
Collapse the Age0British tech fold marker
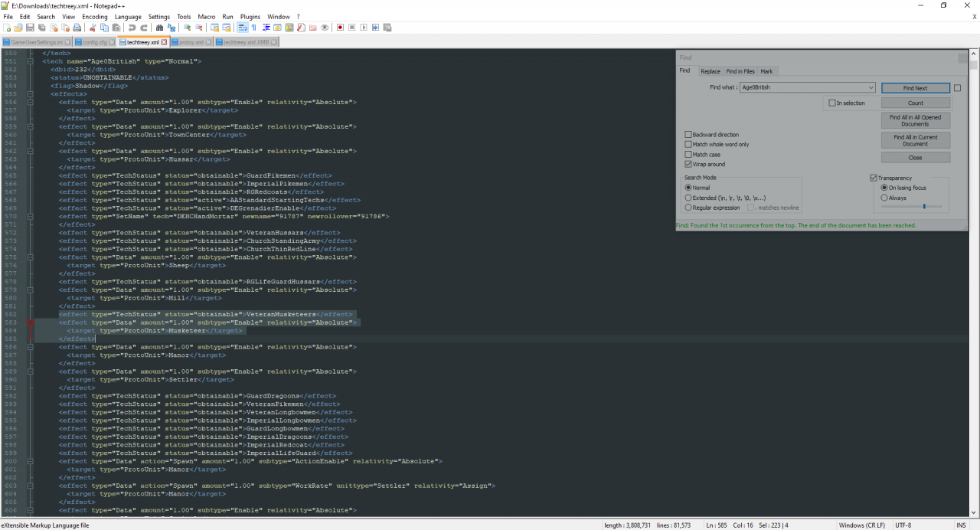(31, 61)
